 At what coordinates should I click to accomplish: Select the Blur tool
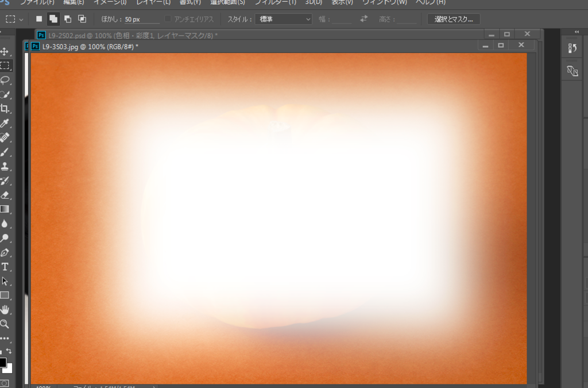coord(5,224)
